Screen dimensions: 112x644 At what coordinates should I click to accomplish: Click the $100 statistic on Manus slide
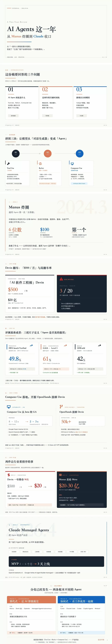(x=45, y=230)
